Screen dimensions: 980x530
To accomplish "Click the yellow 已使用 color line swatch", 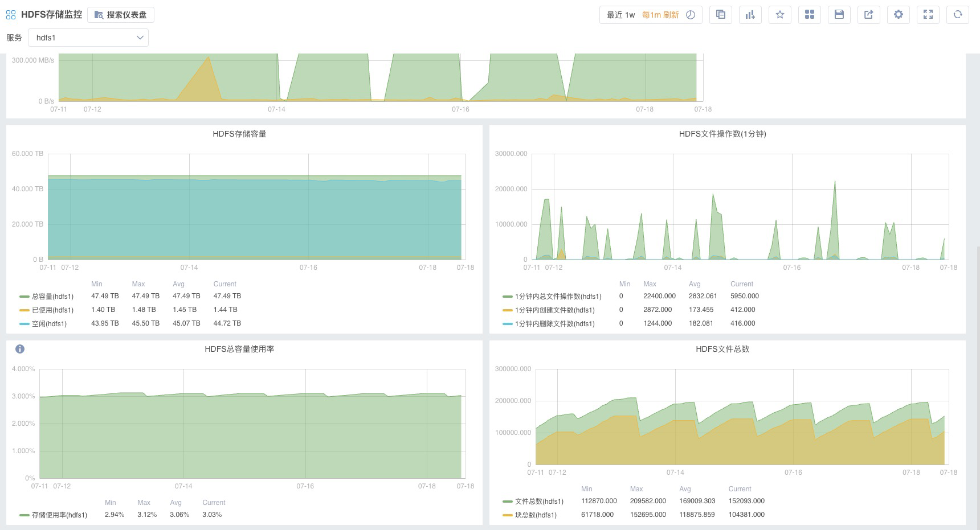I will coord(24,310).
